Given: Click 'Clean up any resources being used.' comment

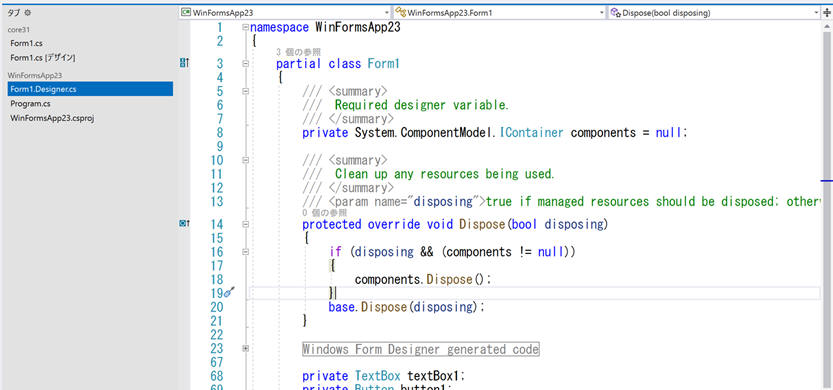Looking at the screenshot, I should click(x=445, y=174).
